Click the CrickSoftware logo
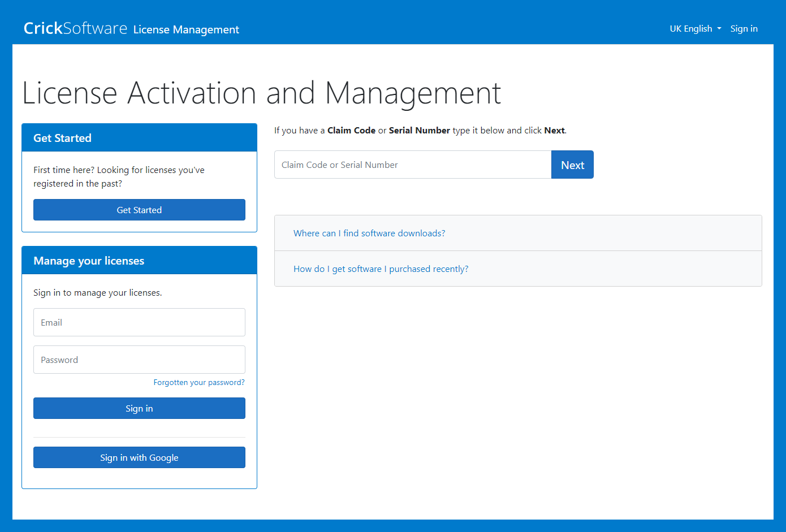Image resolution: width=786 pixels, height=532 pixels. (75, 28)
